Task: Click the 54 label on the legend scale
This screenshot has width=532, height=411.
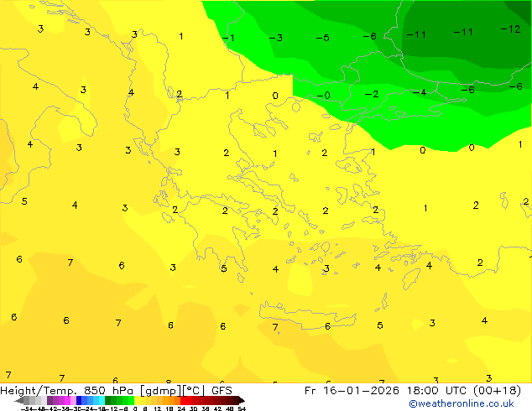Action: pyautogui.click(x=242, y=408)
